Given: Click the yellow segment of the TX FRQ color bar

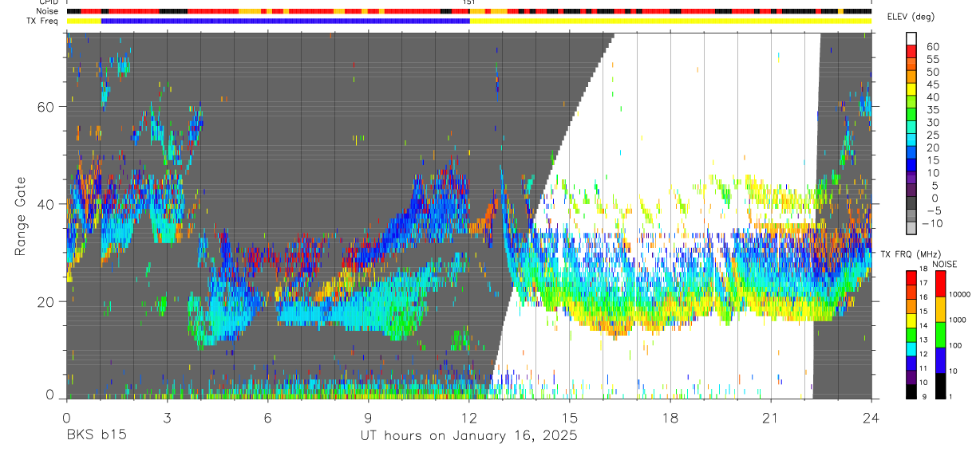Looking at the screenshot, I should (911, 320).
